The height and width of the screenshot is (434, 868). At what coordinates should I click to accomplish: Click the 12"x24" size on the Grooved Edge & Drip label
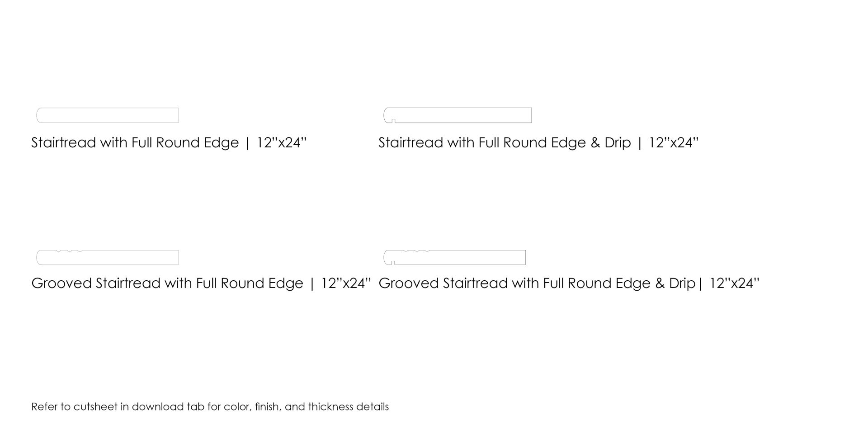pyautogui.click(x=735, y=283)
